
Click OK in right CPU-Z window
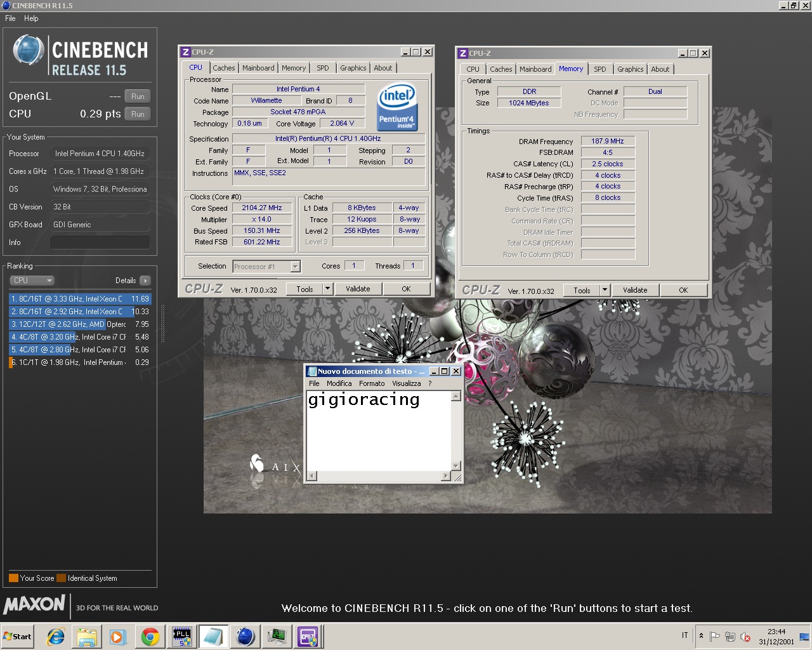point(683,291)
